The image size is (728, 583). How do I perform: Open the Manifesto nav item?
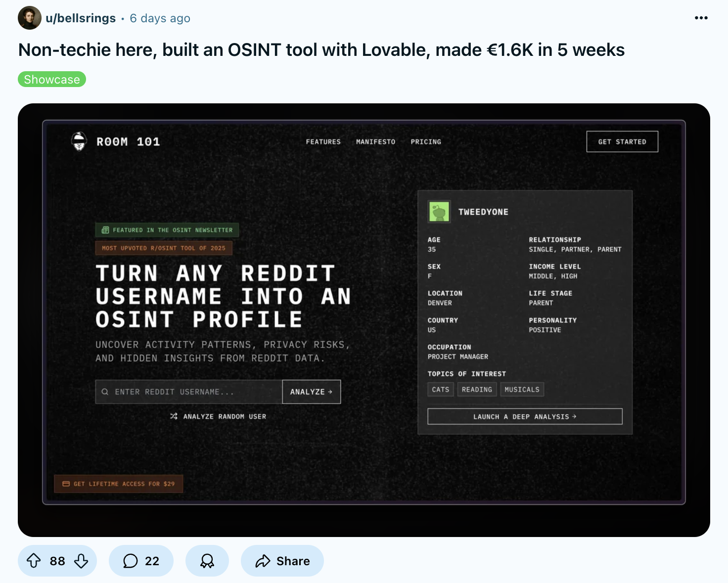click(x=375, y=142)
